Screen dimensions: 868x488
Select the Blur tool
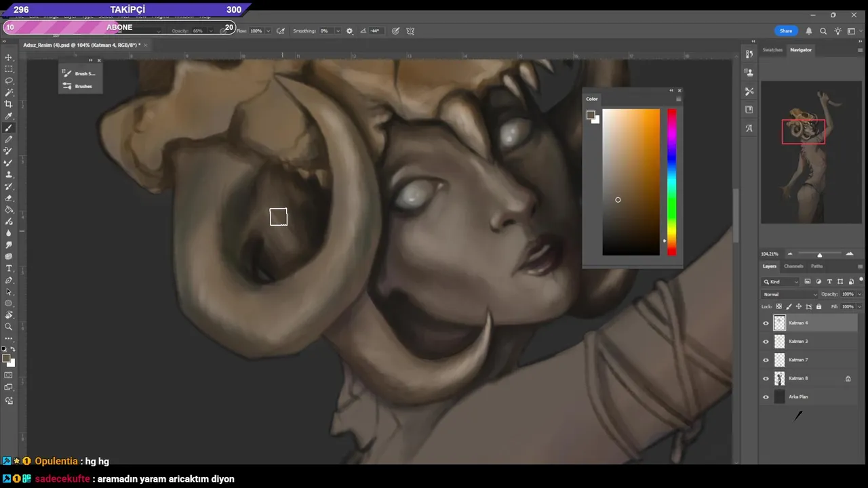[9, 233]
